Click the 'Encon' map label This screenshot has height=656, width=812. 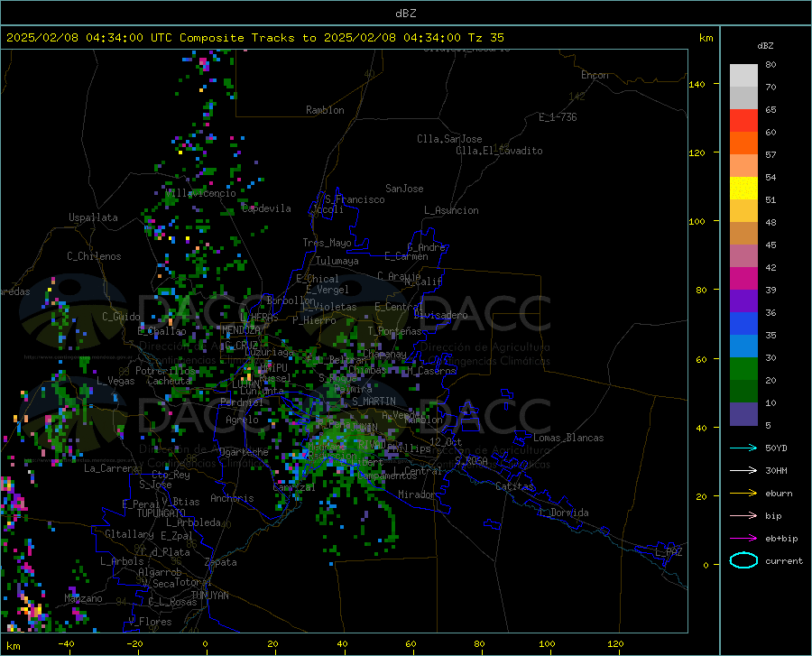click(x=595, y=75)
